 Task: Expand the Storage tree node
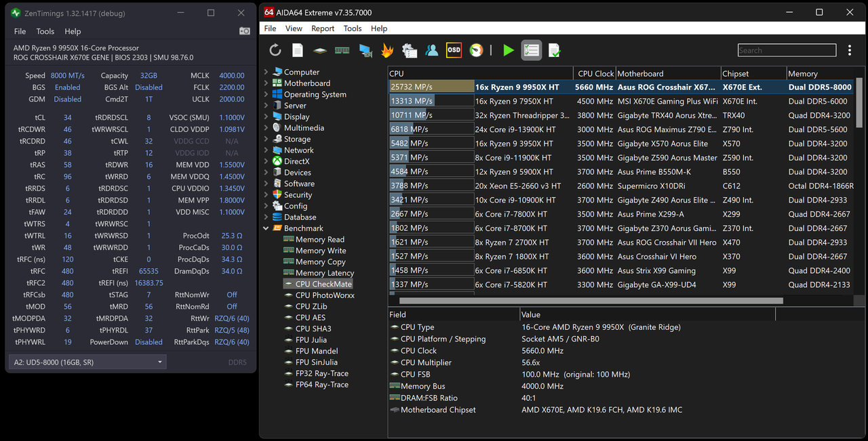pos(266,139)
